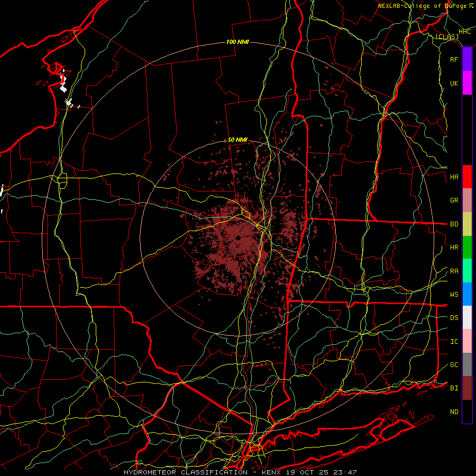Click the BD legend label
The width and height of the screenshot is (476, 476).
click(x=454, y=224)
